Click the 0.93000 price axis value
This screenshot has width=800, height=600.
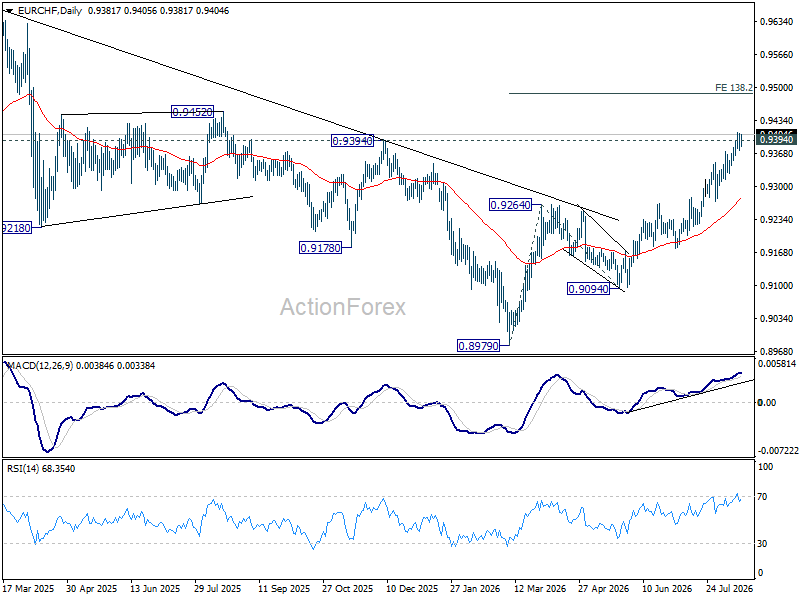(777, 187)
